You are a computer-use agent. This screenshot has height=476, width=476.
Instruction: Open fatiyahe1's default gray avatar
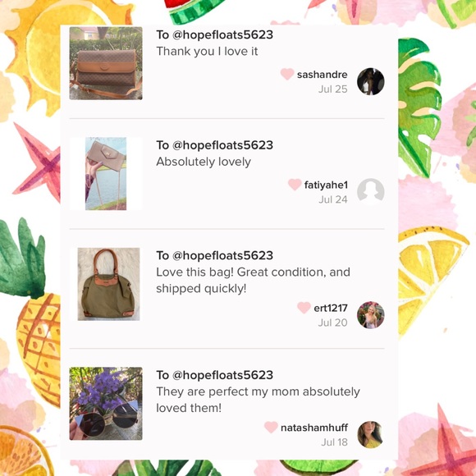pos(371,192)
